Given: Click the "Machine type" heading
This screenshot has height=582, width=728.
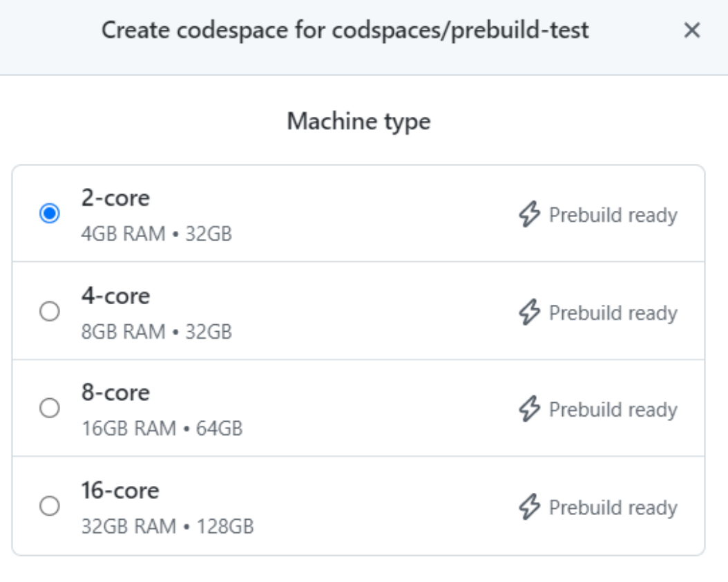Looking at the screenshot, I should [358, 122].
